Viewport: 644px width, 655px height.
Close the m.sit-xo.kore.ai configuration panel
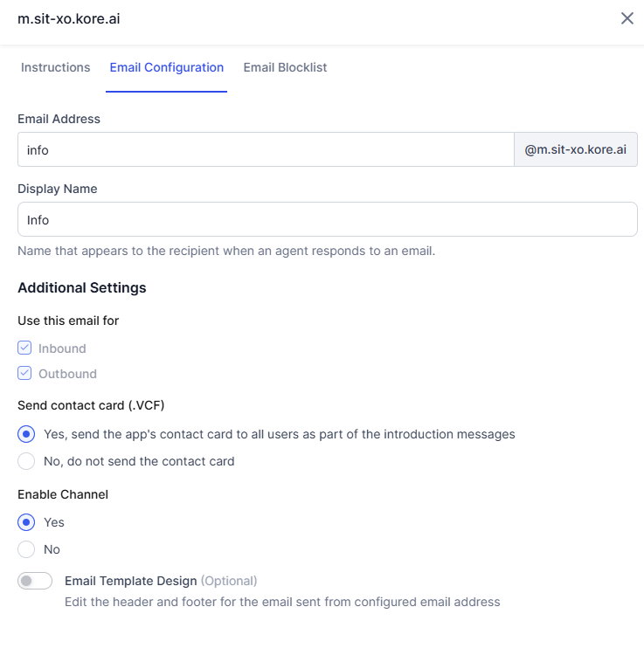627,18
